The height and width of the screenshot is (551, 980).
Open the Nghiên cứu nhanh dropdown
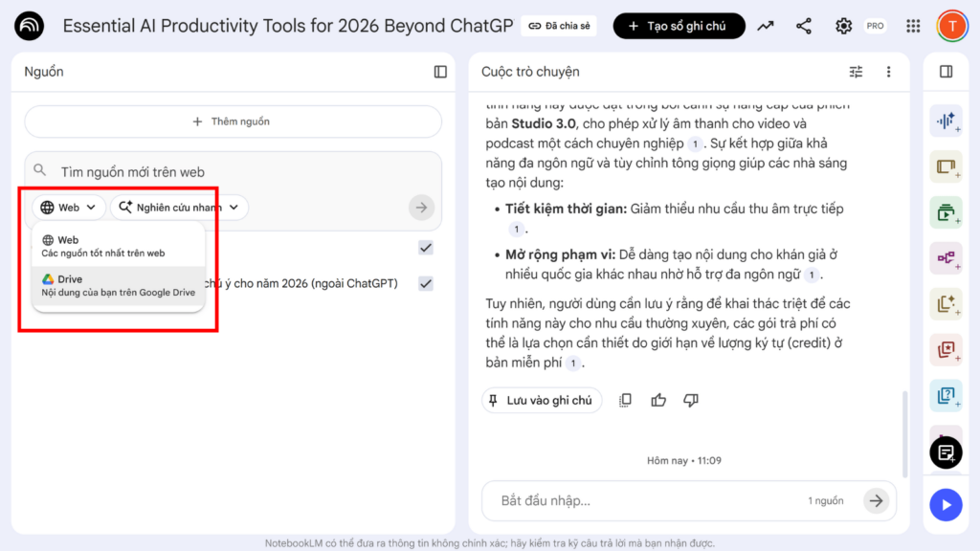click(179, 208)
